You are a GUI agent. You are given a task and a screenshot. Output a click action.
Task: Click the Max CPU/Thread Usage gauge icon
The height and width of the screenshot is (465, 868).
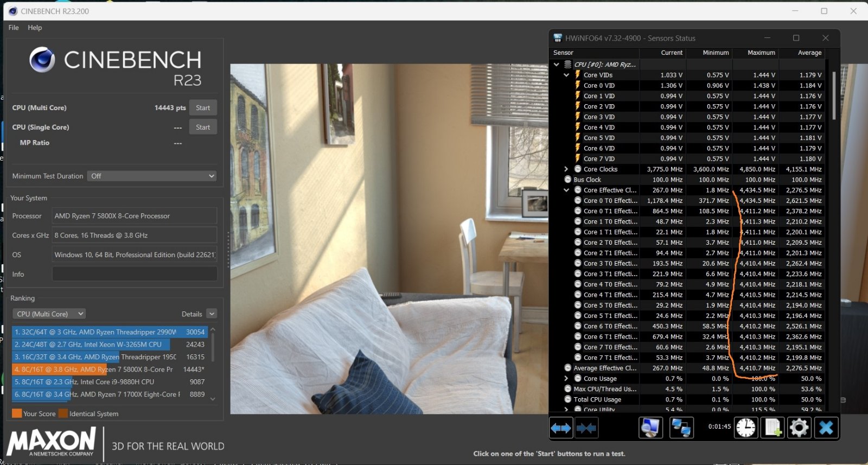568,389
